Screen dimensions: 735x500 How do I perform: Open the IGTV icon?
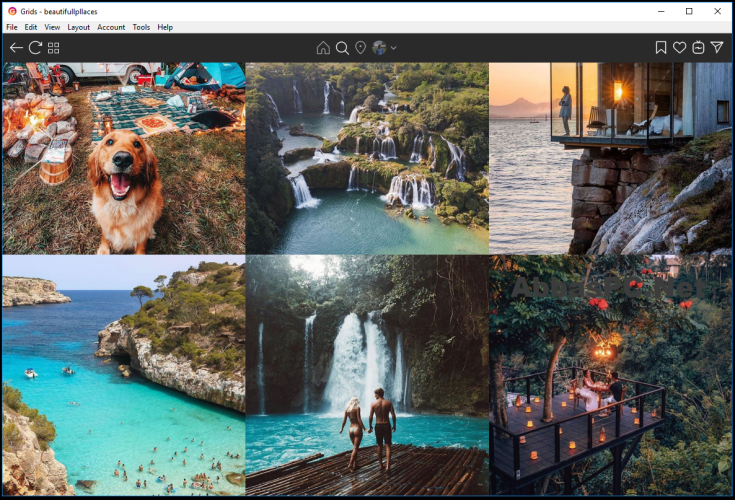(x=698, y=47)
